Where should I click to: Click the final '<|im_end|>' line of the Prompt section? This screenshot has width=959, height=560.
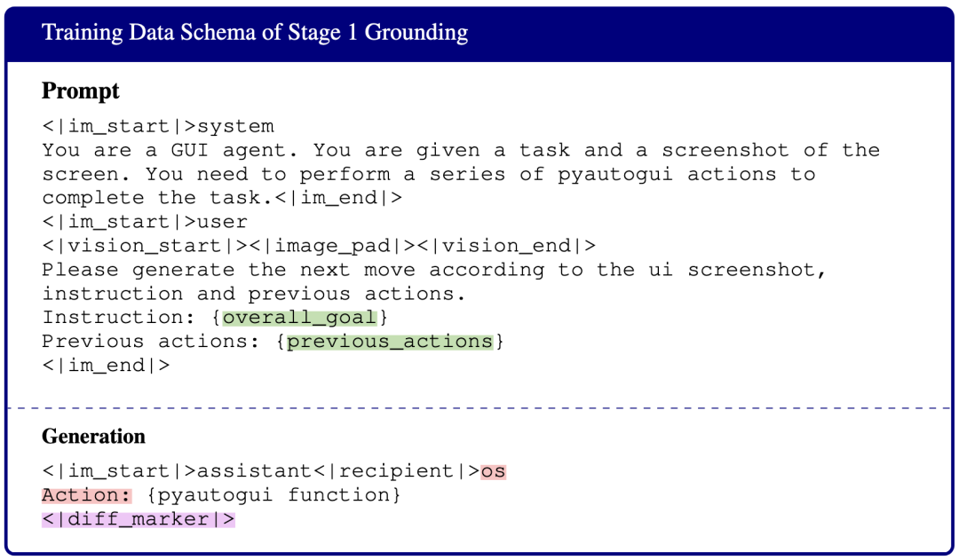106,366
